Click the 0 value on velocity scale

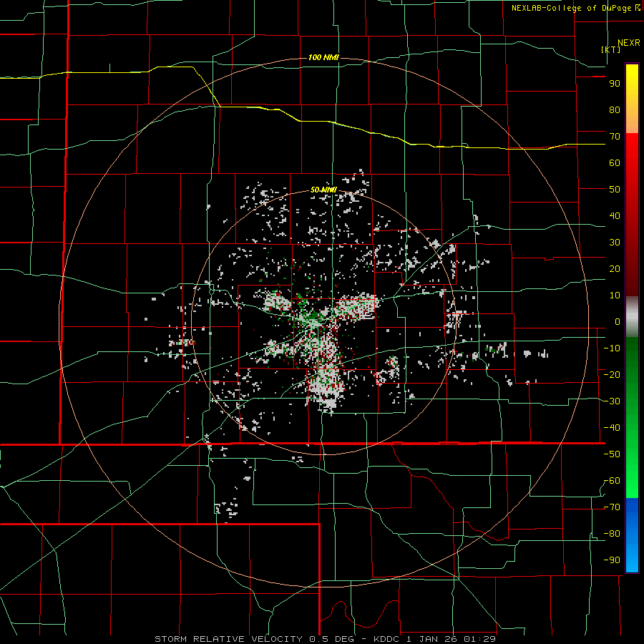(618, 322)
